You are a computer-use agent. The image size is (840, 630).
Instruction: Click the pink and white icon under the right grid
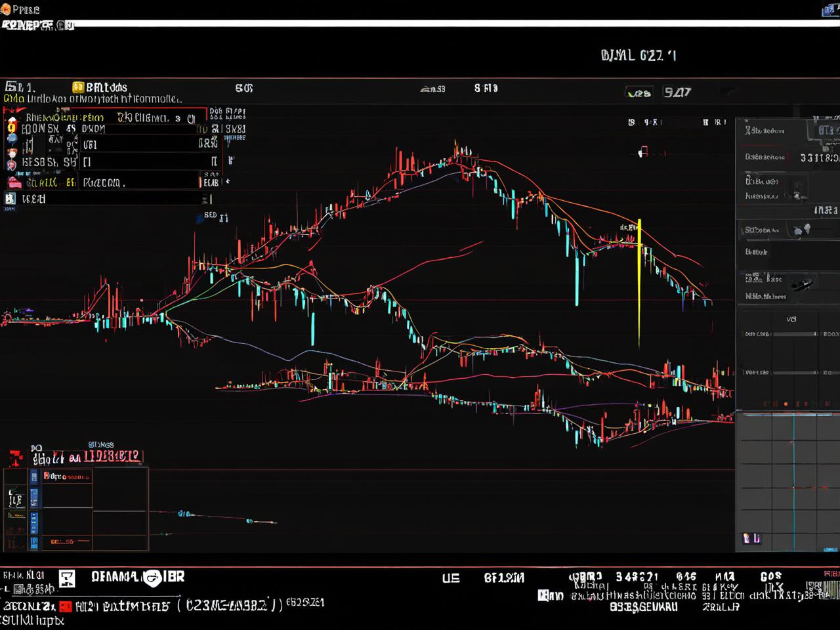[x=751, y=538]
